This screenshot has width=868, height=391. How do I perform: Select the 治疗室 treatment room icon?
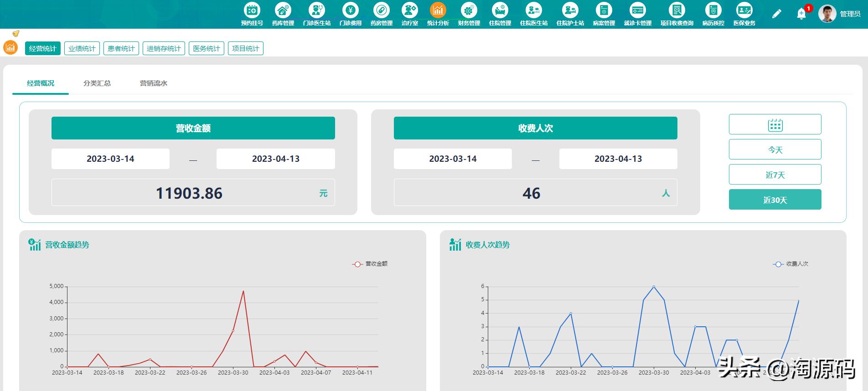409,14
